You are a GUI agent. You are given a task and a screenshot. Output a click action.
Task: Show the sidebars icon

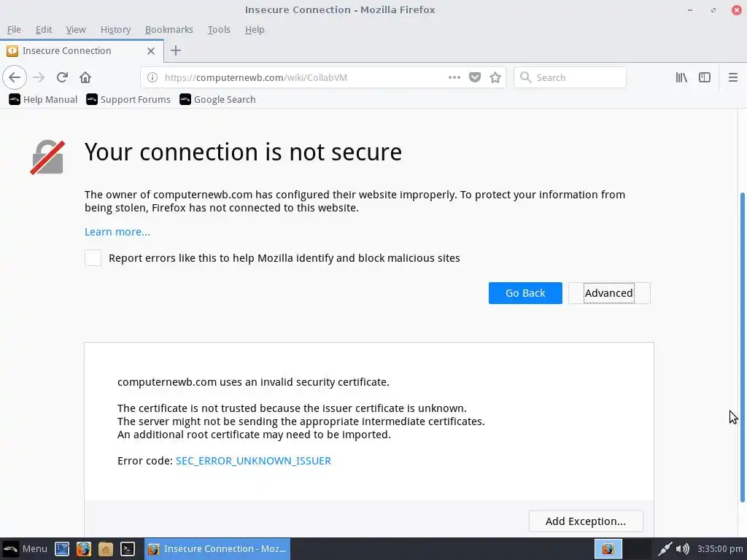[705, 77]
